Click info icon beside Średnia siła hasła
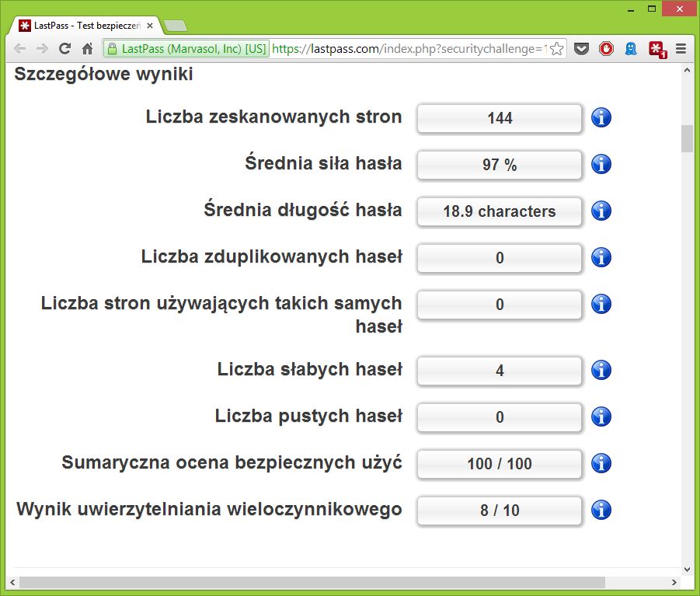Image resolution: width=700 pixels, height=596 pixels. [601, 164]
